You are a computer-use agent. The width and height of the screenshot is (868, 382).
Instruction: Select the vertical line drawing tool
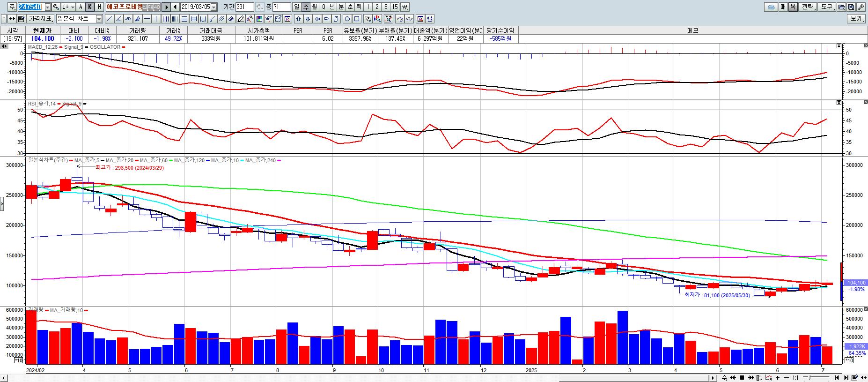coord(155,19)
